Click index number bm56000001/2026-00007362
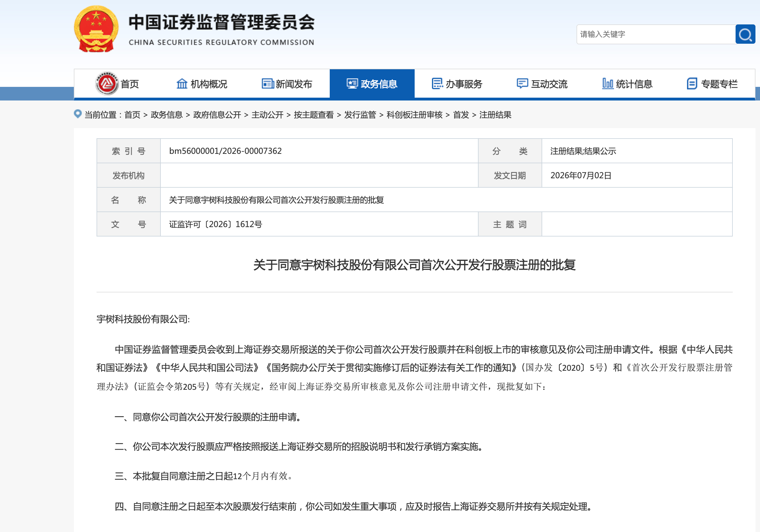 (x=226, y=151)
